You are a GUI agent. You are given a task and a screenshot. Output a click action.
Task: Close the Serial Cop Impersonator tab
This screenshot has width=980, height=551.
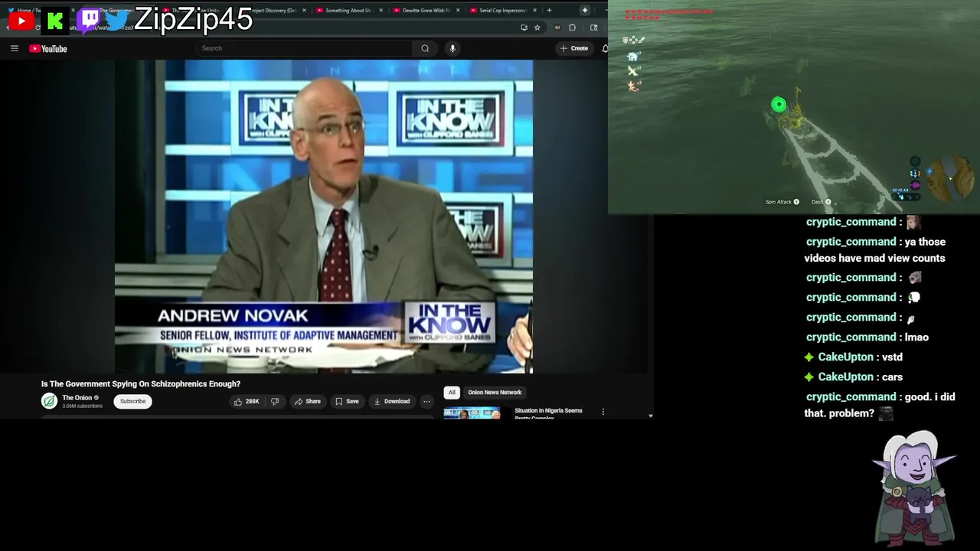coord(534,11)
